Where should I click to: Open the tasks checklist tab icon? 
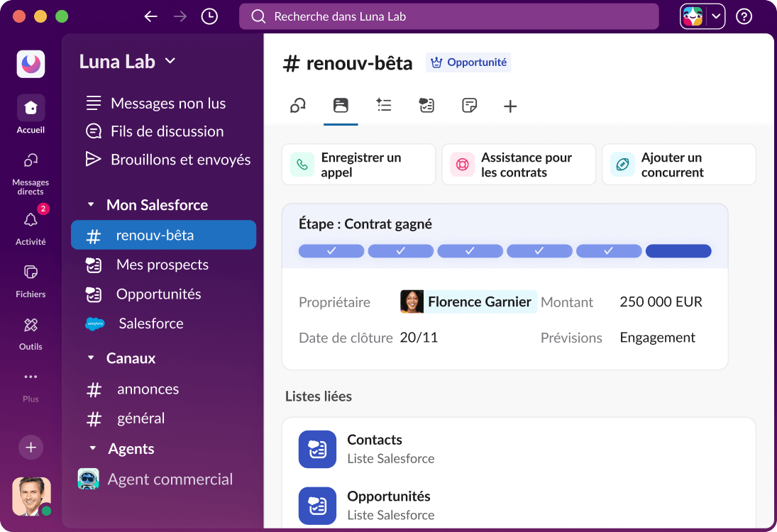426,105
